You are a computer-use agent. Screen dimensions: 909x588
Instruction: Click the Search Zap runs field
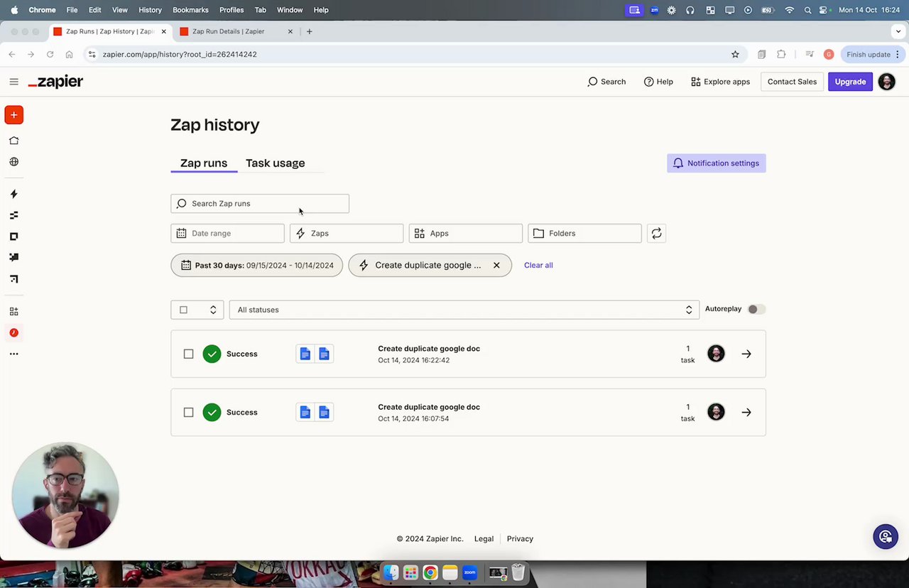[260, 203]
